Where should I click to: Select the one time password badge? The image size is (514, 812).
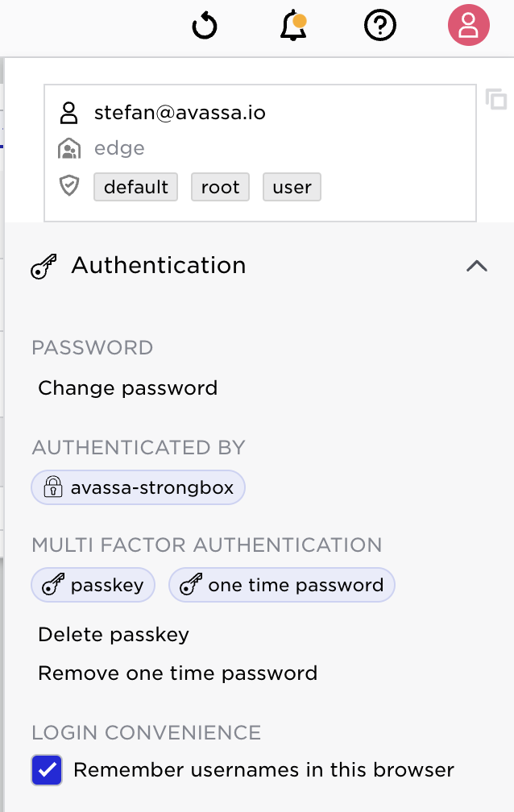click(281, 585)
